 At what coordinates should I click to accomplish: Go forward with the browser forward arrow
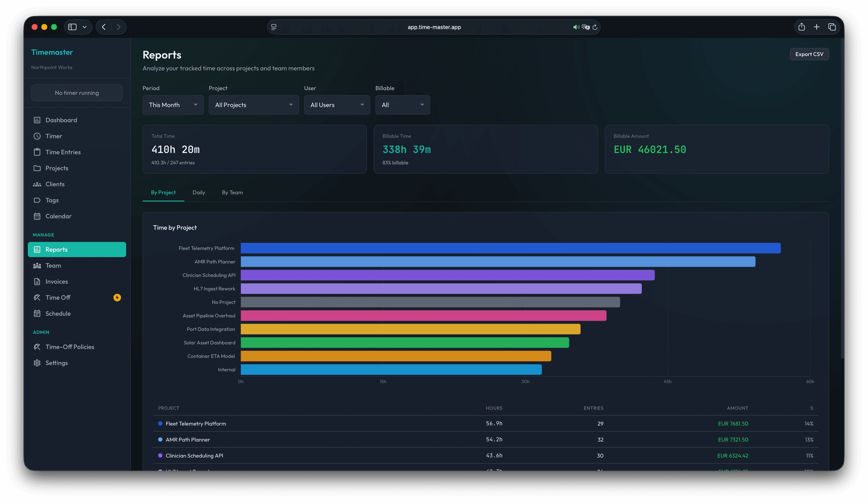click(x=118, y=27)
